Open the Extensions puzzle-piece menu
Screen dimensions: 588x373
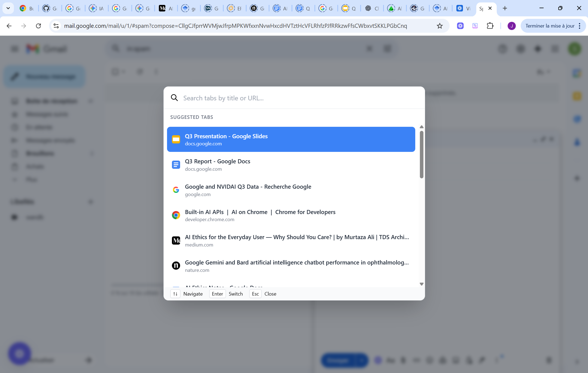pyautogui.click(x=490, y=26)
